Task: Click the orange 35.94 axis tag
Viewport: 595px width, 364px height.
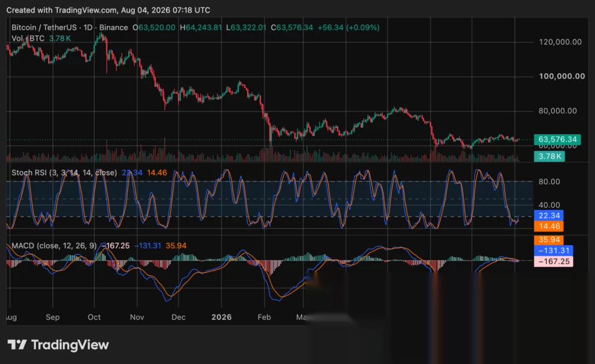Action: (549, 240)
